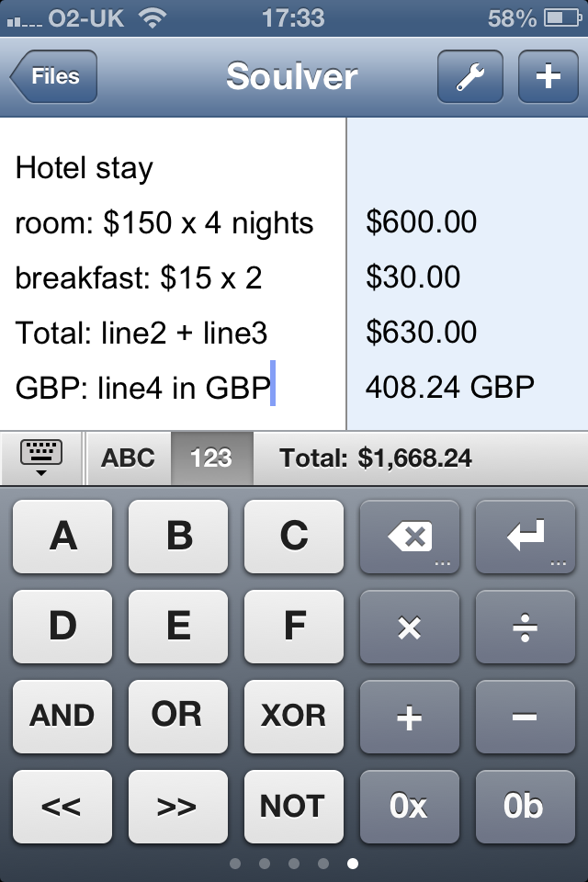Tap the minus operator key
The height and width of the screenshot is (882, 588).
pos(526,717)
